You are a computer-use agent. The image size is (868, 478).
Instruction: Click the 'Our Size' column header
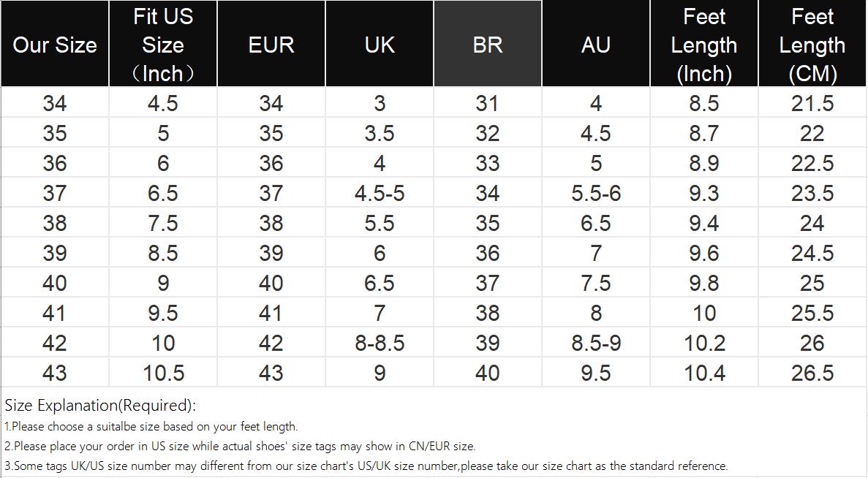pyautogui.click(x=55, y=45)
